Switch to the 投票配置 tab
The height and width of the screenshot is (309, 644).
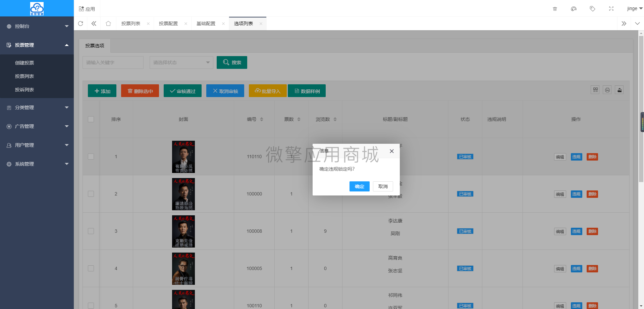[x=168, y=24]
